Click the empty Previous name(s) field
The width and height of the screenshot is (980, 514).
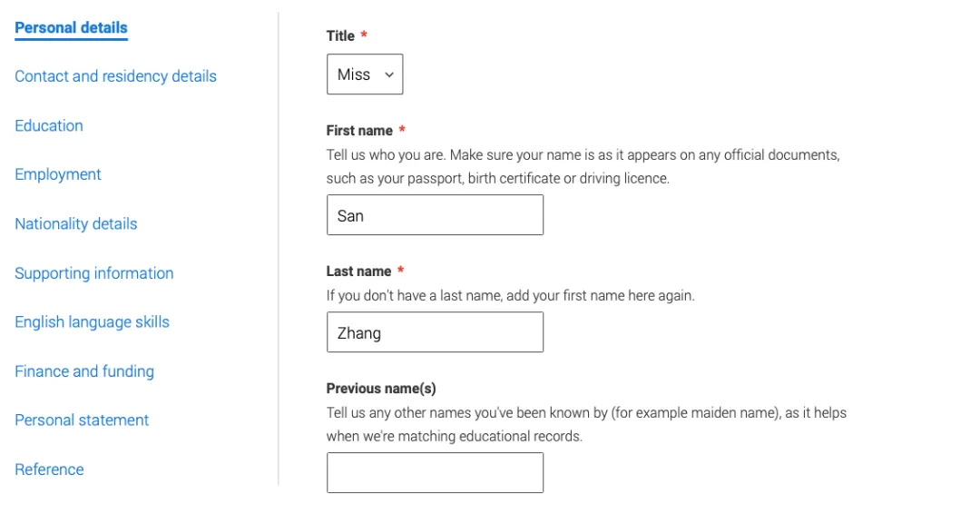tap(435, 473)
